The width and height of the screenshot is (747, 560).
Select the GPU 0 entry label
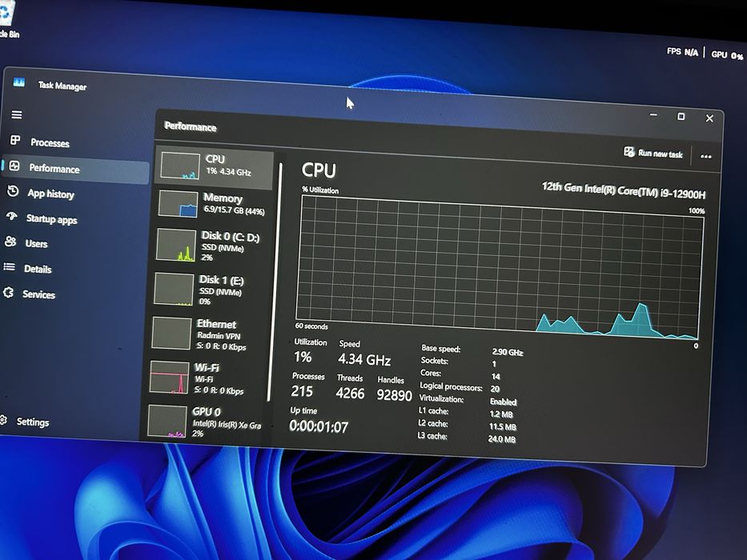(207, 411)
